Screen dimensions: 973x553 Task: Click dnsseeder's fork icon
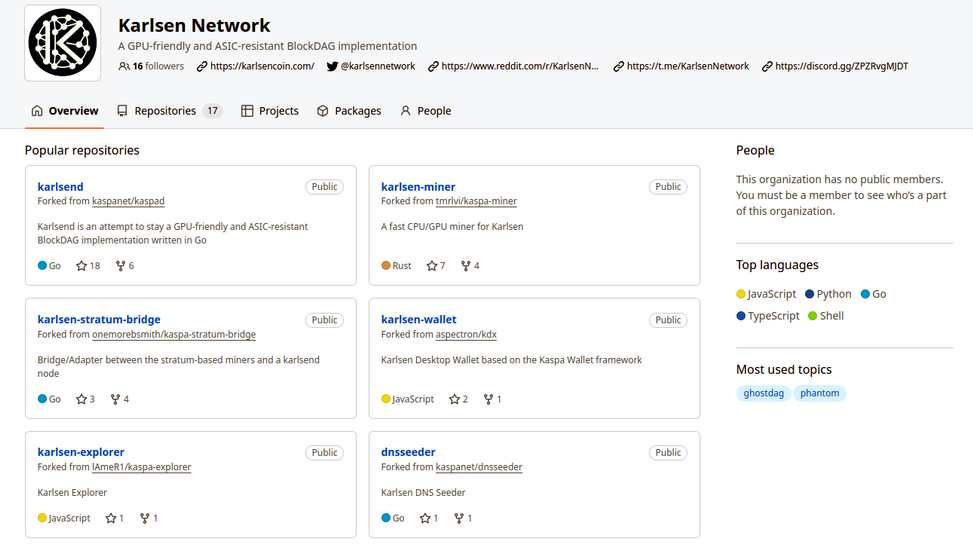(x=459, y=518)
